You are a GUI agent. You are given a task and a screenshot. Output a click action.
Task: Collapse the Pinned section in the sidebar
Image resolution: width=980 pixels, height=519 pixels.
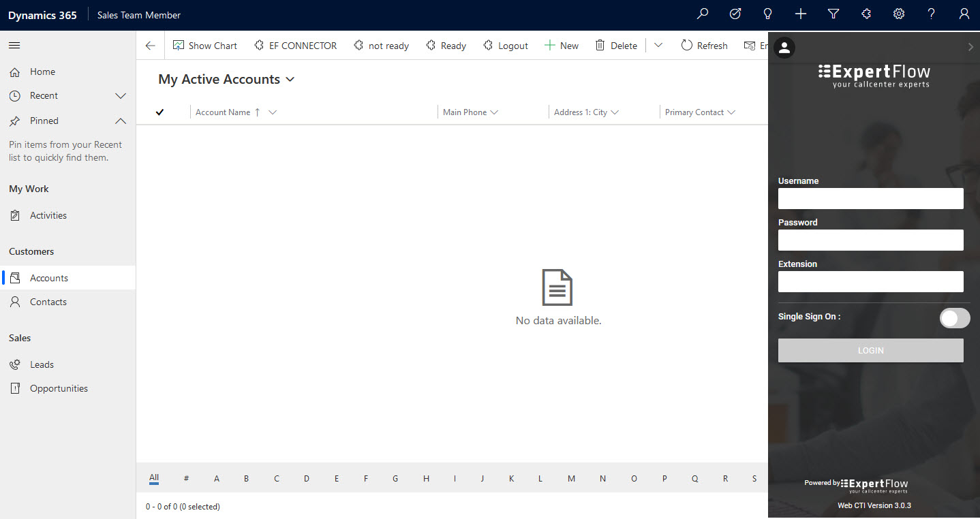coord(121,121)
